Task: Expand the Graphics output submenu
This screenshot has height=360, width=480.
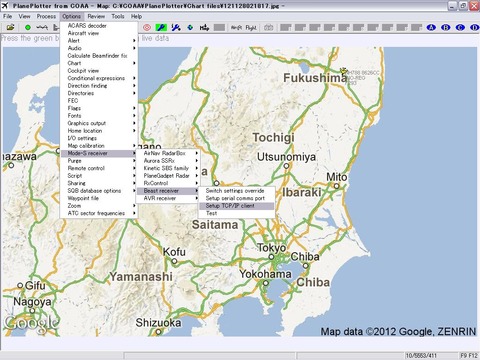Action: coord(99,123)
